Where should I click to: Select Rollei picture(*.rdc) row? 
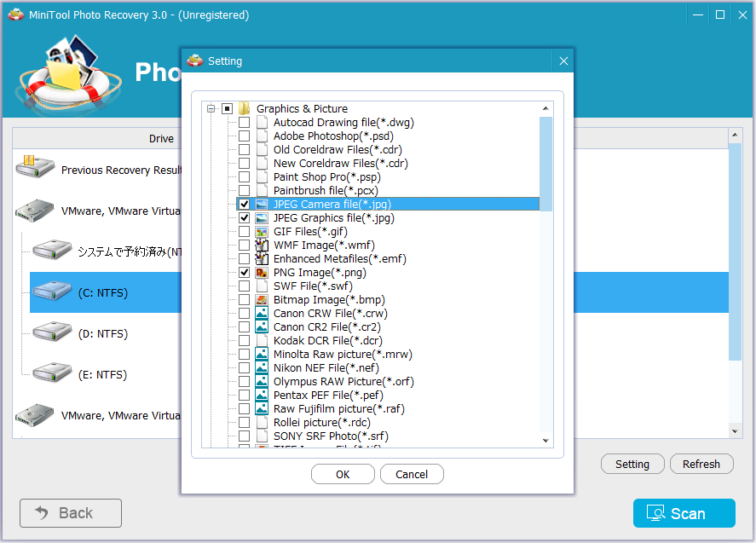tap(321, 423)
